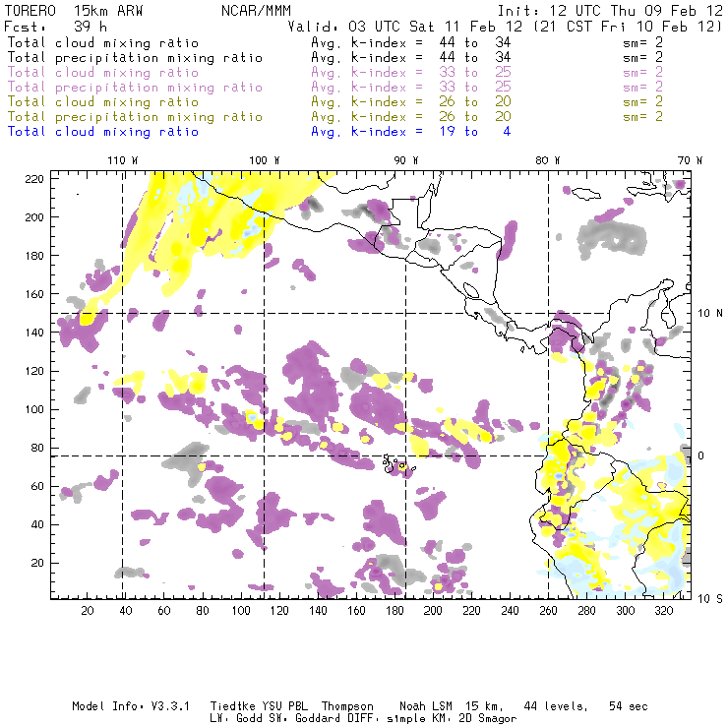Image resolution: width=728 pixels, height=728 pixels.
Task: Click the blue "Total cloud mixing ratio" legend label
Action: coord(103,132)
